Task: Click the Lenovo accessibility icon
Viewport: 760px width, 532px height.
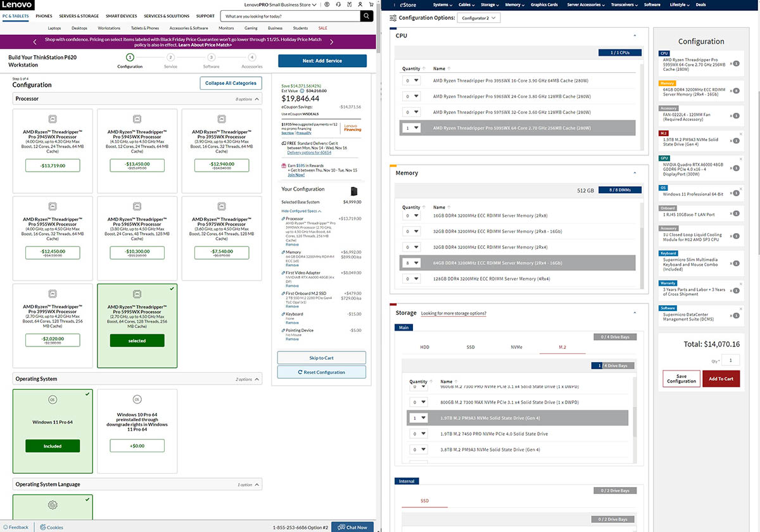Action: 327,4
